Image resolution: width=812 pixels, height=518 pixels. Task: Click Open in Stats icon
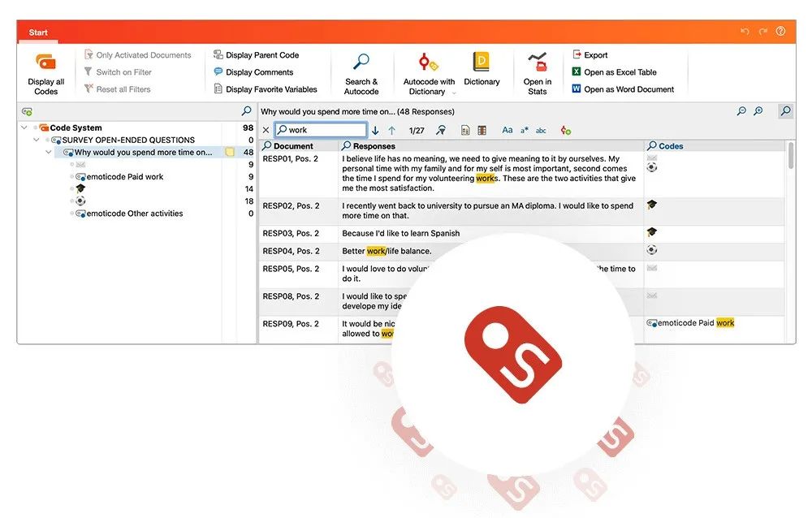tap(537, 63)
